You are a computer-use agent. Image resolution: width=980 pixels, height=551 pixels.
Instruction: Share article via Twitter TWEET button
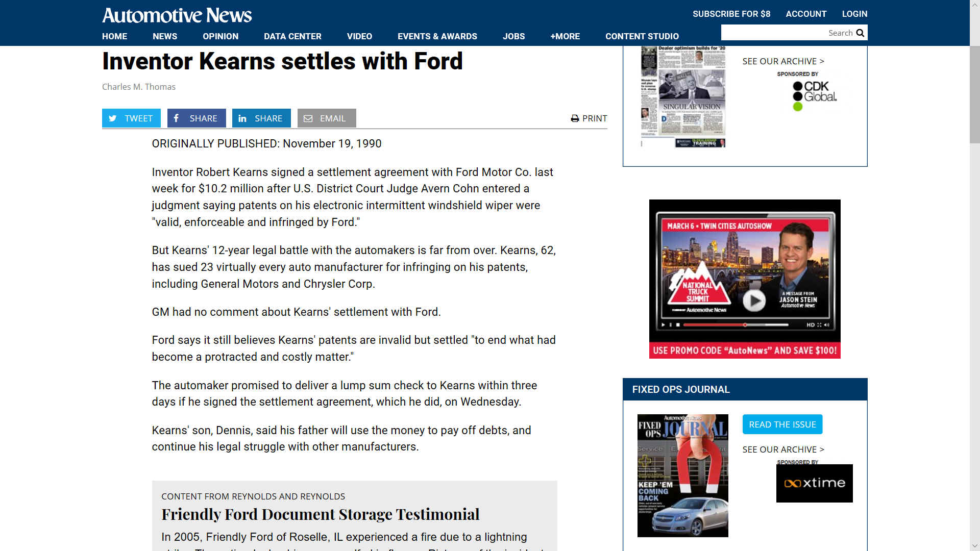click(131, 118)
